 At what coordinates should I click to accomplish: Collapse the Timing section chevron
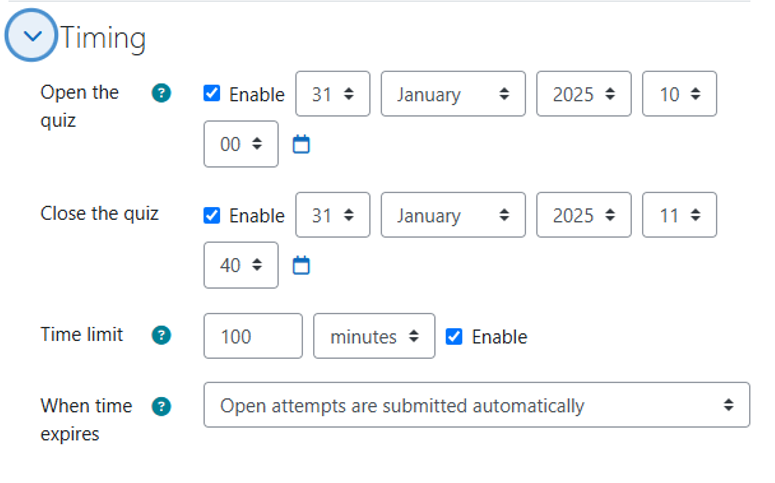(33, 37)
